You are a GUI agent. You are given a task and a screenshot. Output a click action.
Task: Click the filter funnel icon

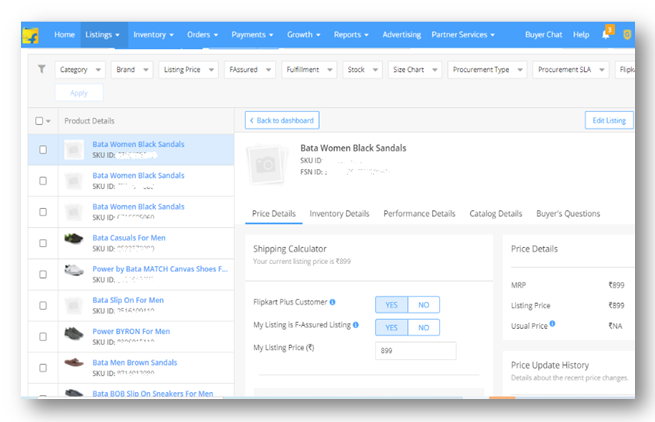(x=42, y=69)
